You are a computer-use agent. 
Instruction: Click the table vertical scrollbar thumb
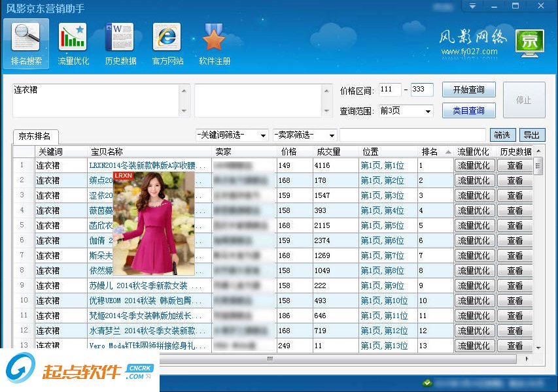[538, 166]
